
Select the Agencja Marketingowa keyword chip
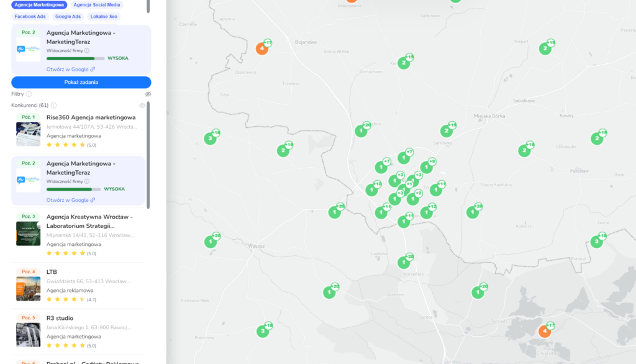coord(39,5)
